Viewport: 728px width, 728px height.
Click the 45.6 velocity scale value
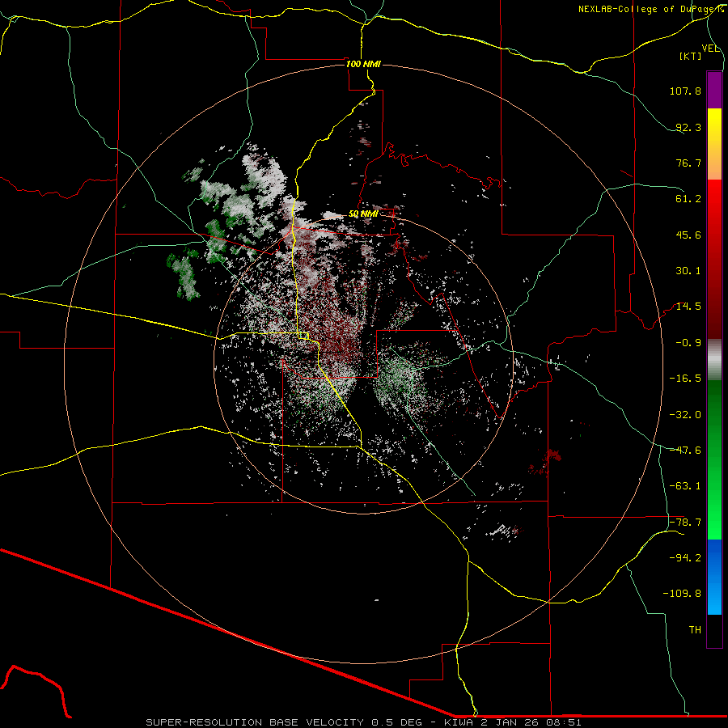point(688,235)
